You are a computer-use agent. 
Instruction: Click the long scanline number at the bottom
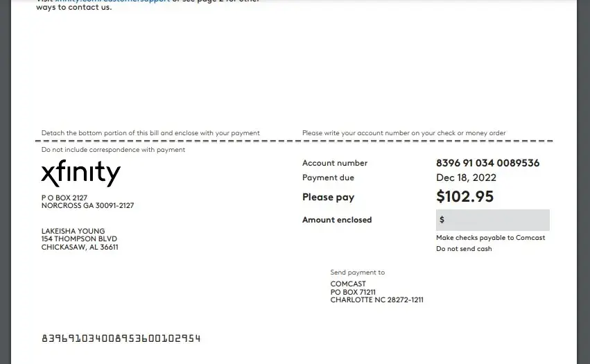point(121,338)
